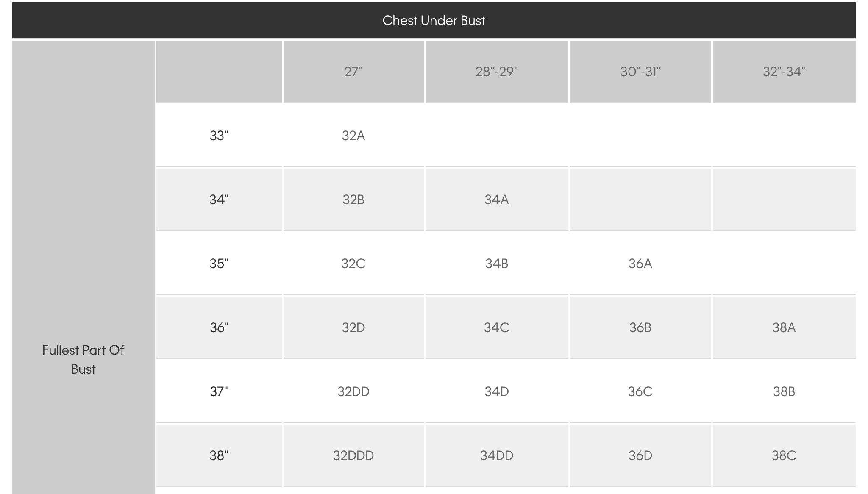868x494 pixels.
Task: Select the 32DDD size cell
Action: point(353,455)
